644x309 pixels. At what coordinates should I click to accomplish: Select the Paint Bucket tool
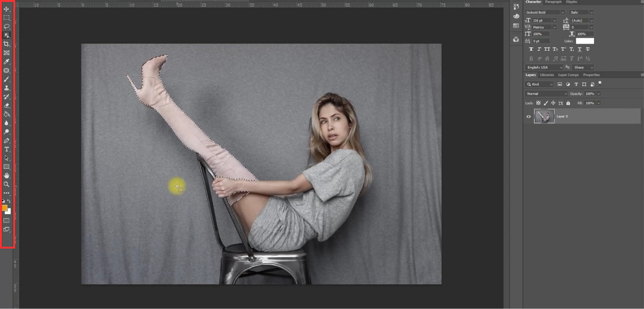click(7, 114)
